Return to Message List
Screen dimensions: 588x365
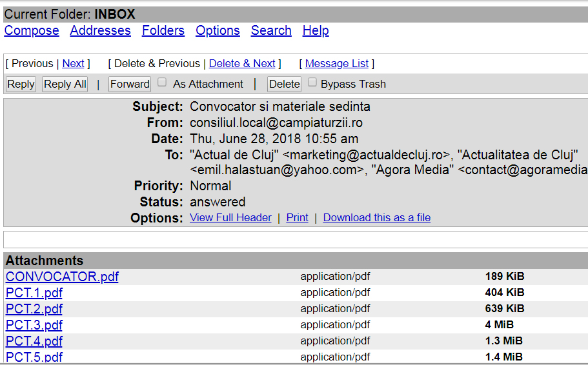point(336,63)
